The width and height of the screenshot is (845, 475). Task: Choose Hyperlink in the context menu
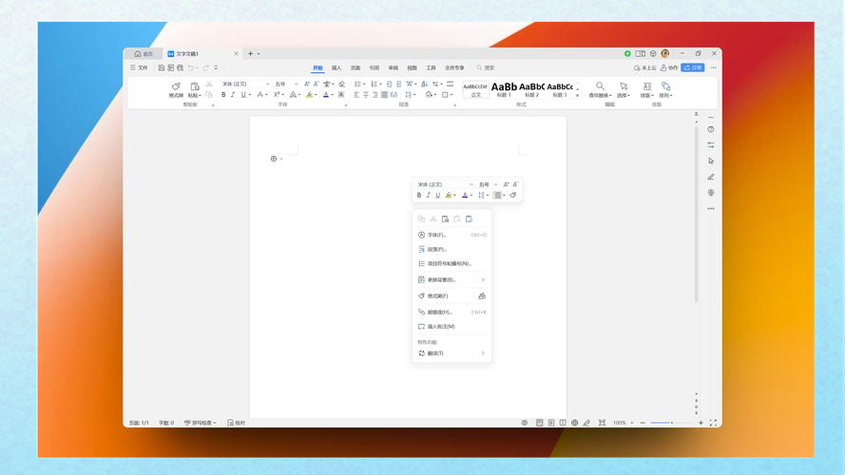452,312
